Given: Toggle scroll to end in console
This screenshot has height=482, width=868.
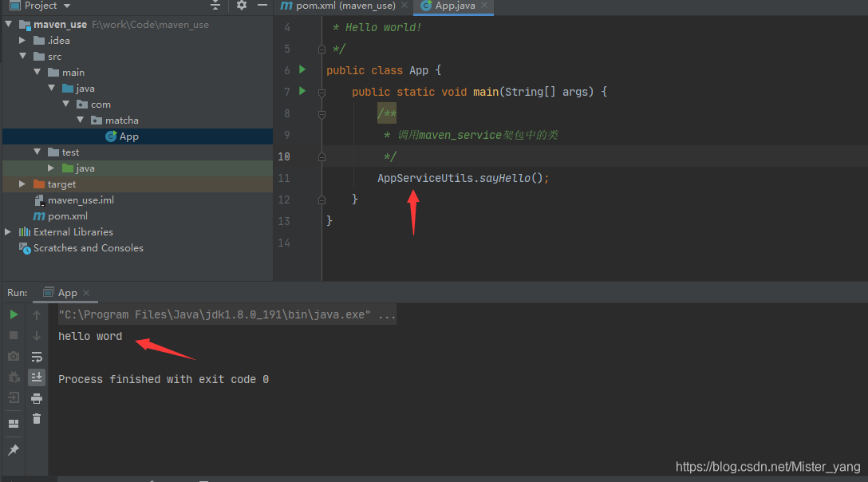Looking at the screenshot, I should tap(37, 377).
